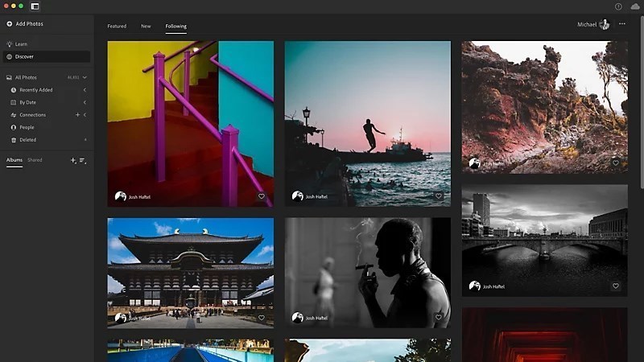Select the Following tab
The height and width of the screenshot is (362, 644).
point(175,27)
